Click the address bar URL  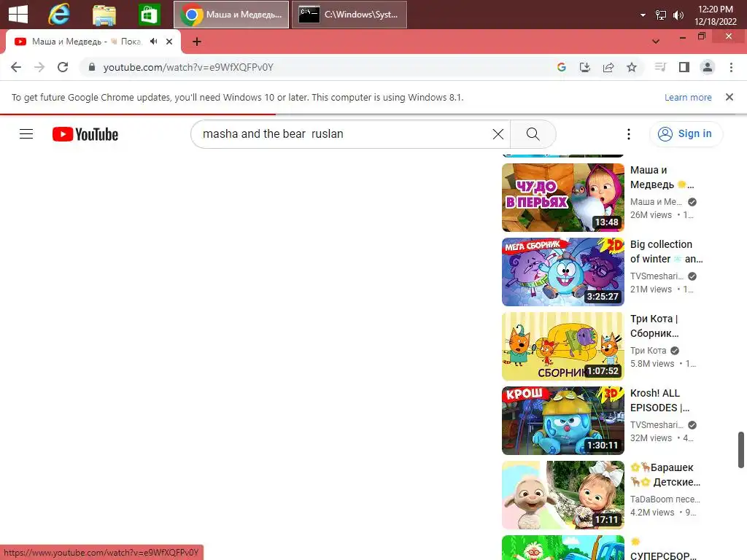tap(188, 67)
